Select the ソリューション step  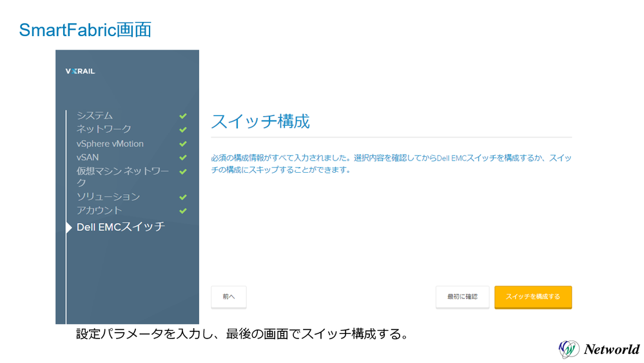point(108,197)
